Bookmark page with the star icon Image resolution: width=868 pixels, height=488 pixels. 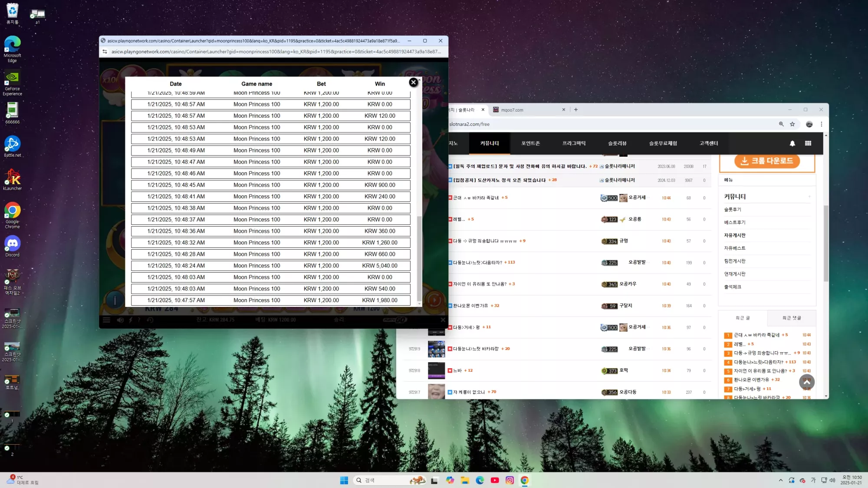pos(792,124)
